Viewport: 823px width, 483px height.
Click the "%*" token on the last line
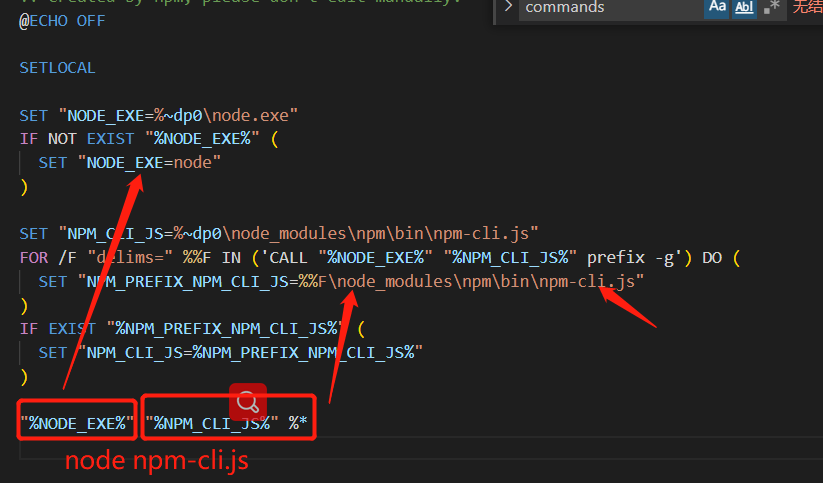[298, 423]
